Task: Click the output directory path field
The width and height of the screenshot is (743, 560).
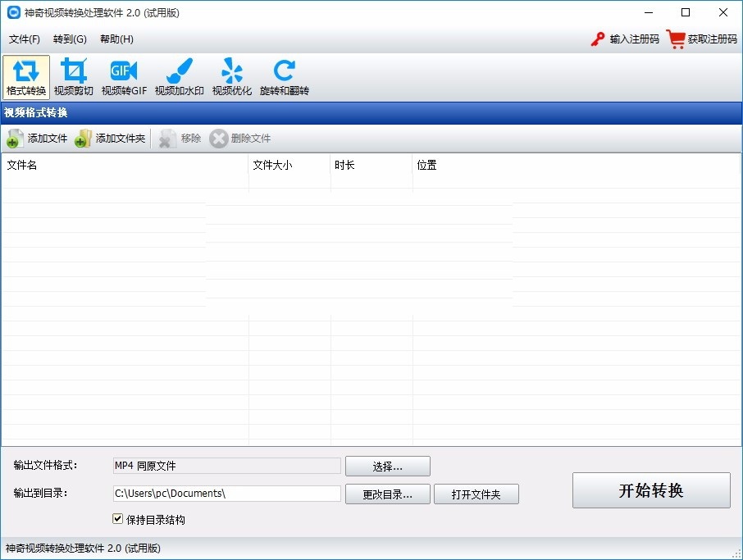Action: pos(226,494)
